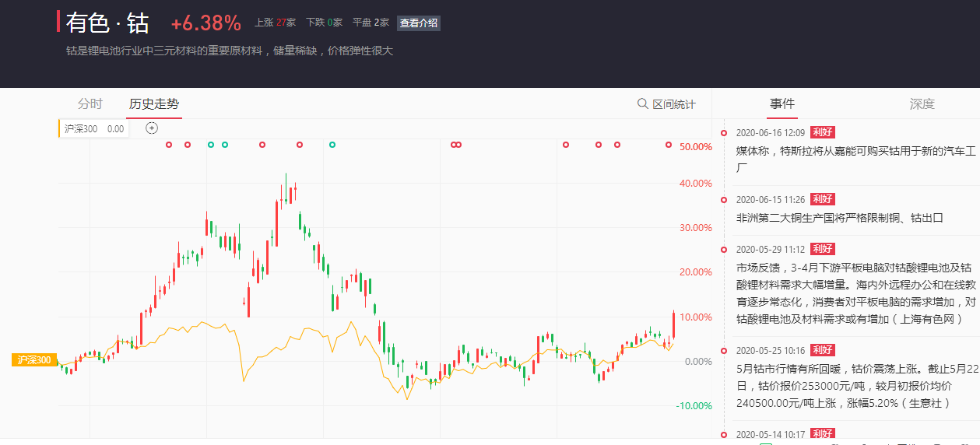Click the orange 沪深300 label on the chart axis
The height and width of the screenshot is (445, 980).
[34, 360]
